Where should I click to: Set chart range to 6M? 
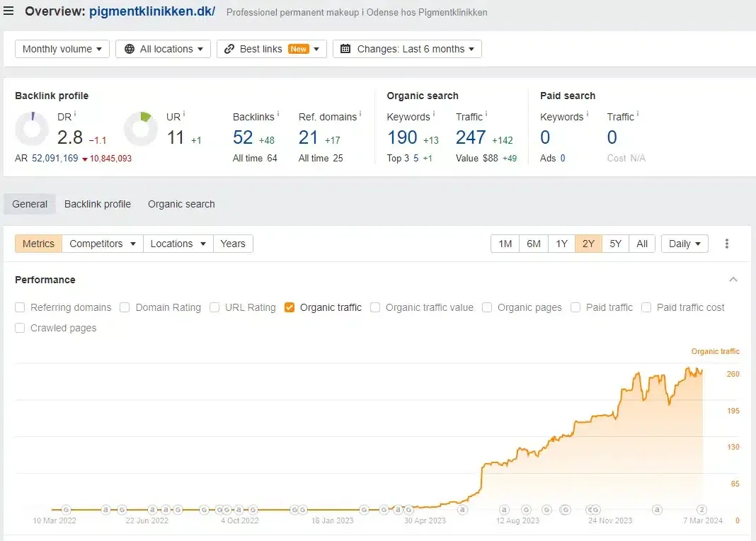coord(534,244)
